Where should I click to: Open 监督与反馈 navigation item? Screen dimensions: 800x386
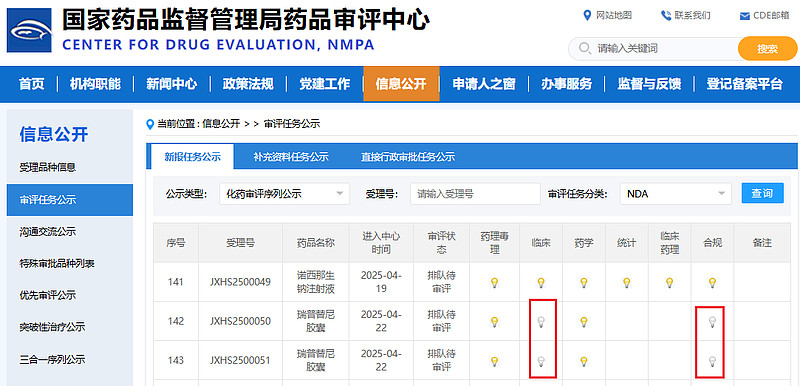coord(649,84)
